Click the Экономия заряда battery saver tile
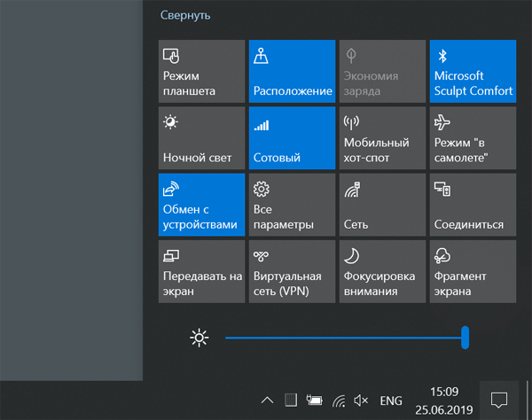 (x=382, y=71)
